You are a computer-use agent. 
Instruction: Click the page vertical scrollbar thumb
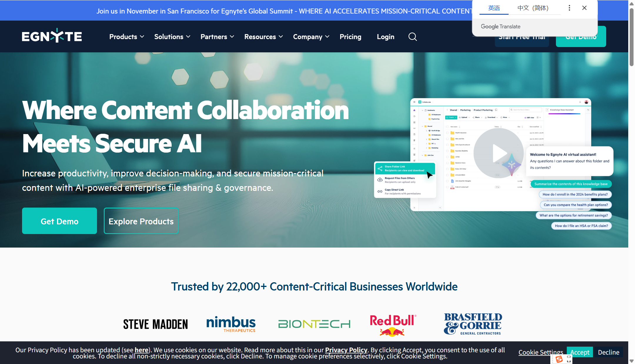pyautogui.click(x=631, y=37)
